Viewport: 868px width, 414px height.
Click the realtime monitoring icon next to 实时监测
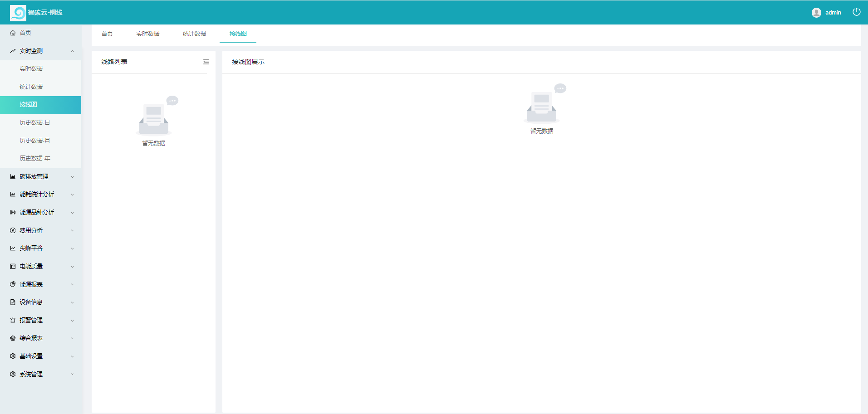12,51
